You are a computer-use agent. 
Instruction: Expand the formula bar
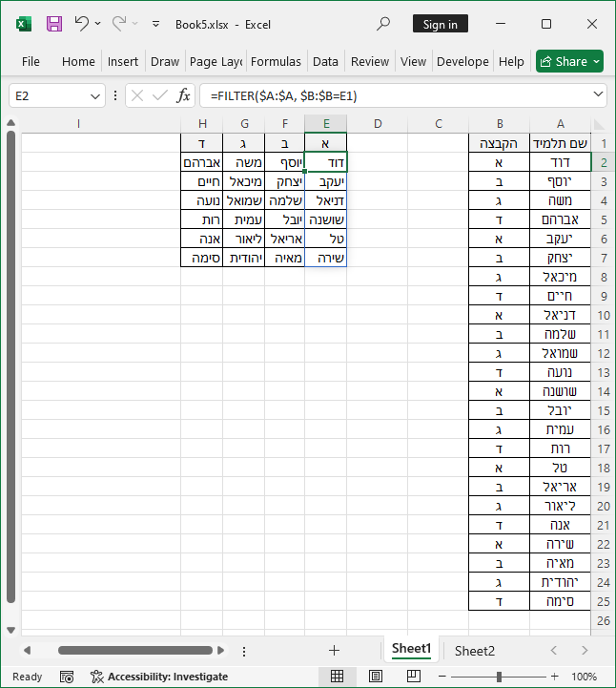pos(598,95)
